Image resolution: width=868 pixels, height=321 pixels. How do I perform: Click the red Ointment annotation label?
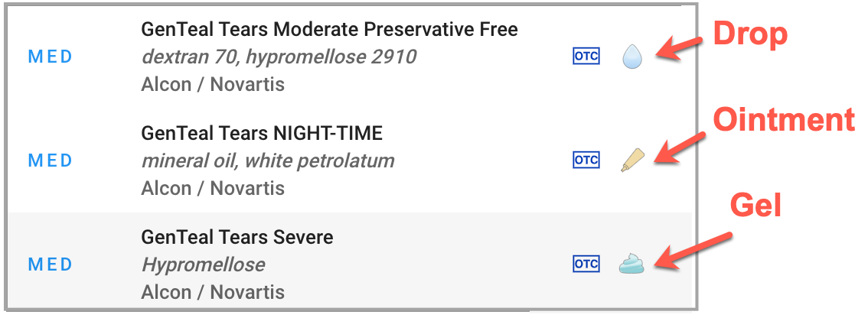tap(783, 120)
